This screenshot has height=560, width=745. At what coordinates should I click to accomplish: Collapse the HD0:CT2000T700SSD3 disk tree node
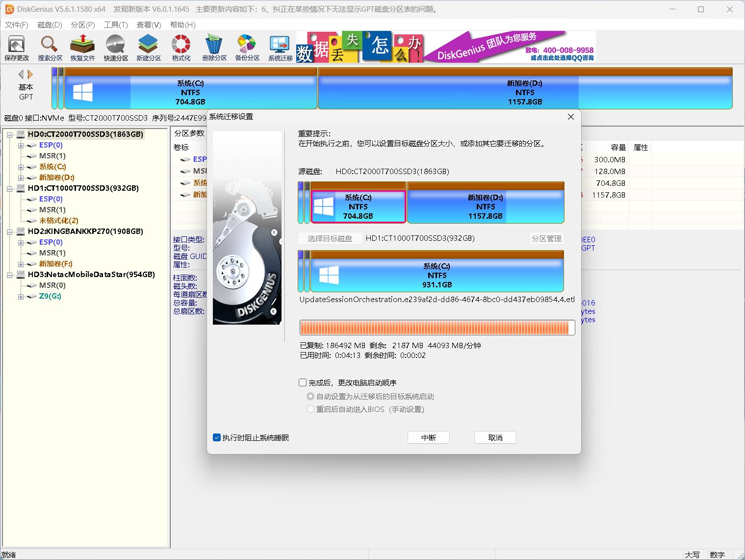tap(10, 134)
